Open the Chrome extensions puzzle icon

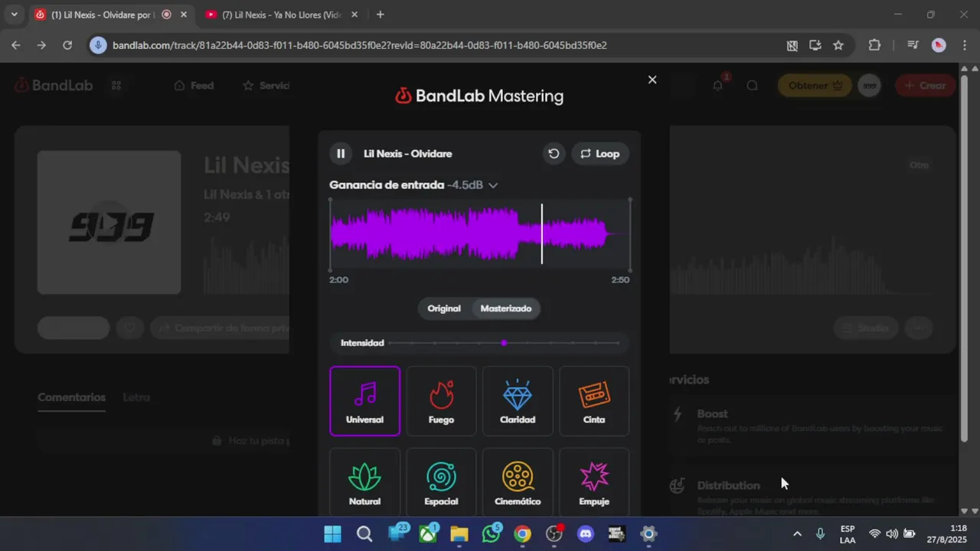[x=874, y=45]
